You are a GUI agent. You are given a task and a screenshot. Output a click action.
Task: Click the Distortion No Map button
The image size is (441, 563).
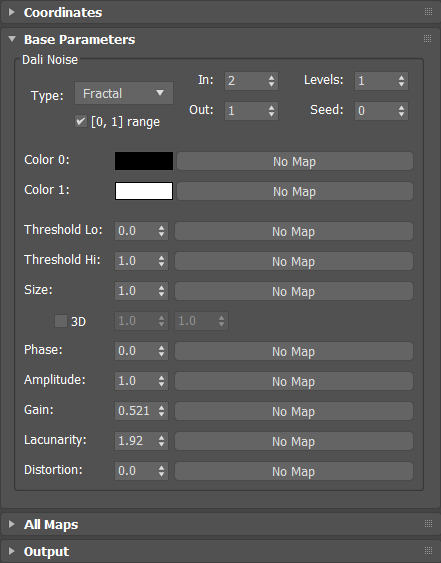[294, 471]
